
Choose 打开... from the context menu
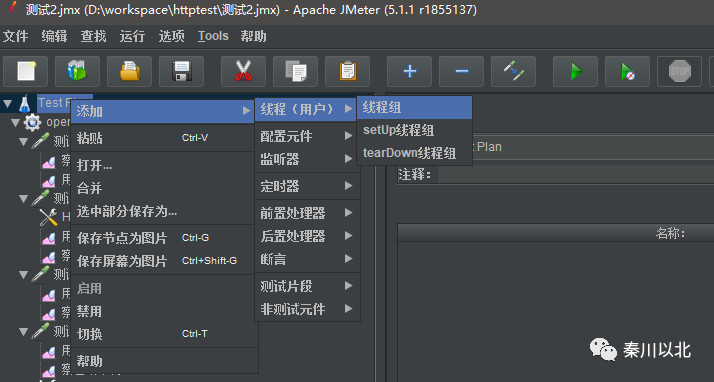[x=163, y=165]
